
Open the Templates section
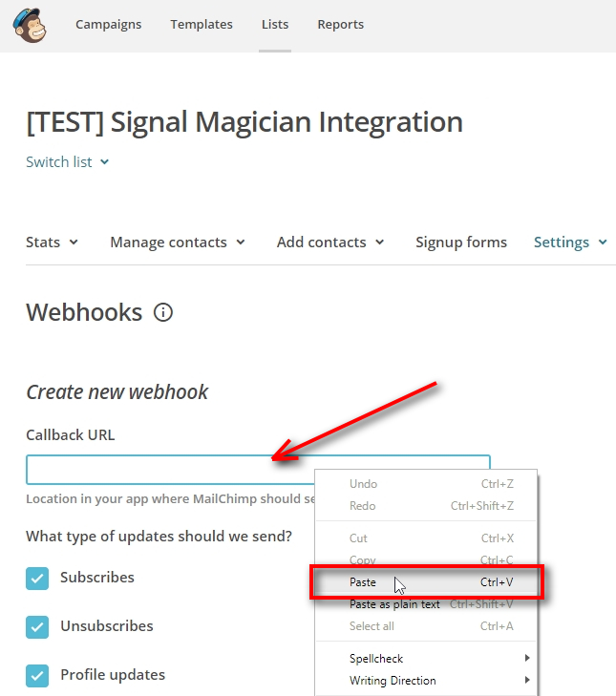pyautogui.click(x=202, y=25)
